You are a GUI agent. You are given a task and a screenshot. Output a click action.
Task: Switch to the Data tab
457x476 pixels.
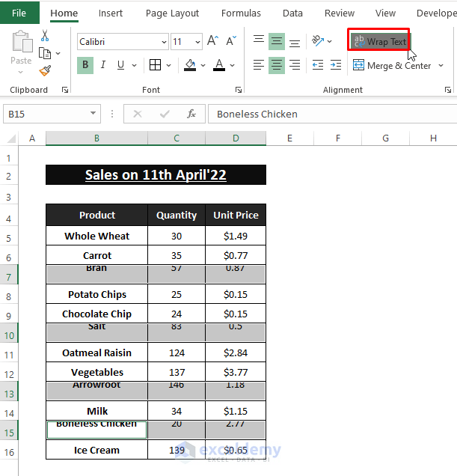click(x=292, y=13)
